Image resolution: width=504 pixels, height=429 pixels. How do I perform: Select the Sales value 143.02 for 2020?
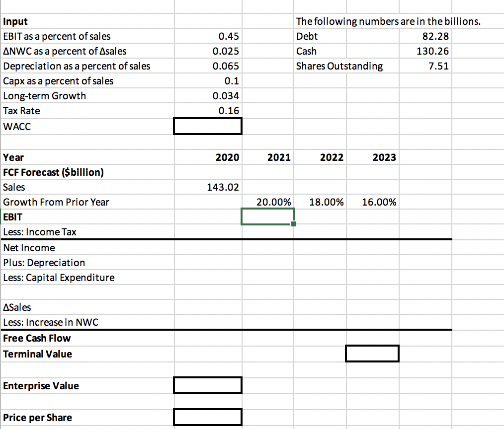[x=207, y=187]
